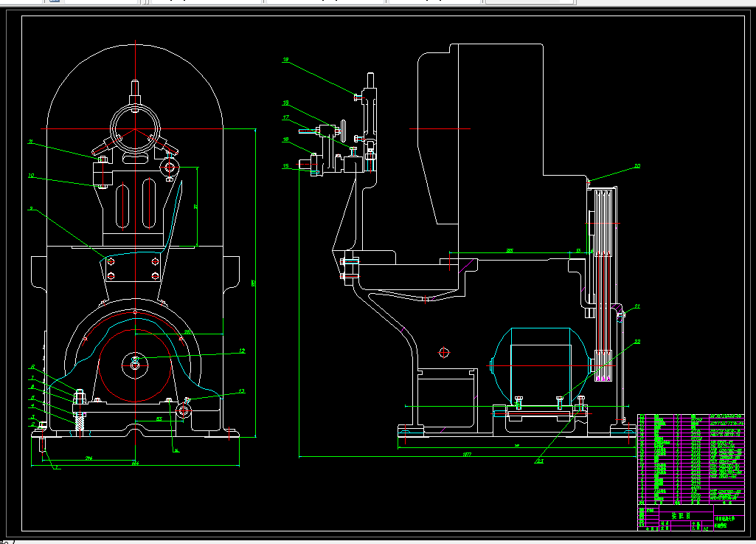Viewport: 756px width, 544px height.
Task: Select part balloon number 18
Action: [x=286, y=103]
